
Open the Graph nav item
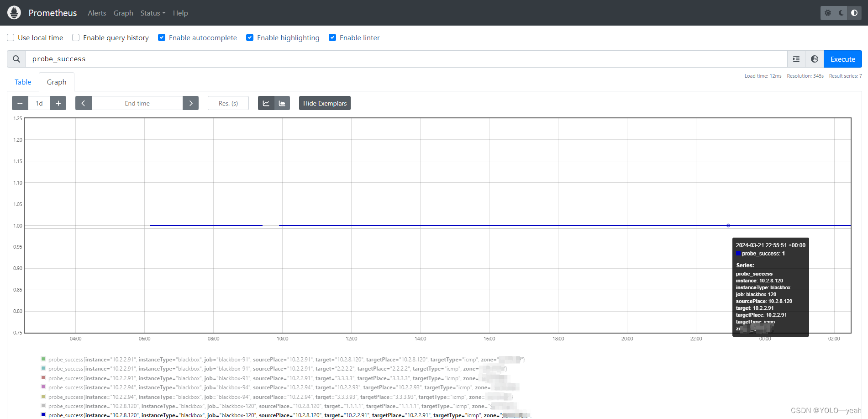(123, 13)
